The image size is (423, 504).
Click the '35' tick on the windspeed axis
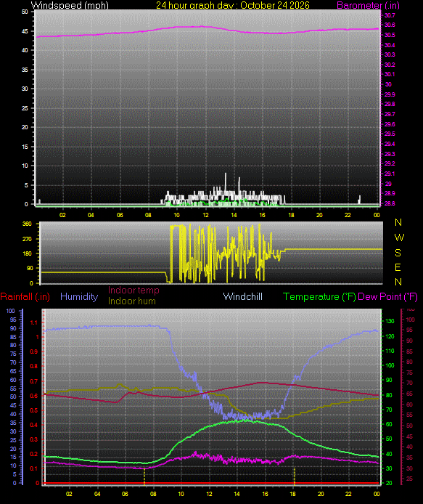click(x=25, y=70)
